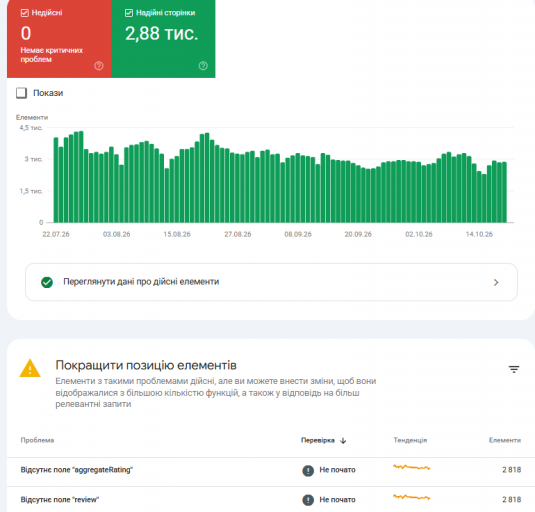
Task: Click the 2 818 count in review row
Action: (x=511, y=500)
